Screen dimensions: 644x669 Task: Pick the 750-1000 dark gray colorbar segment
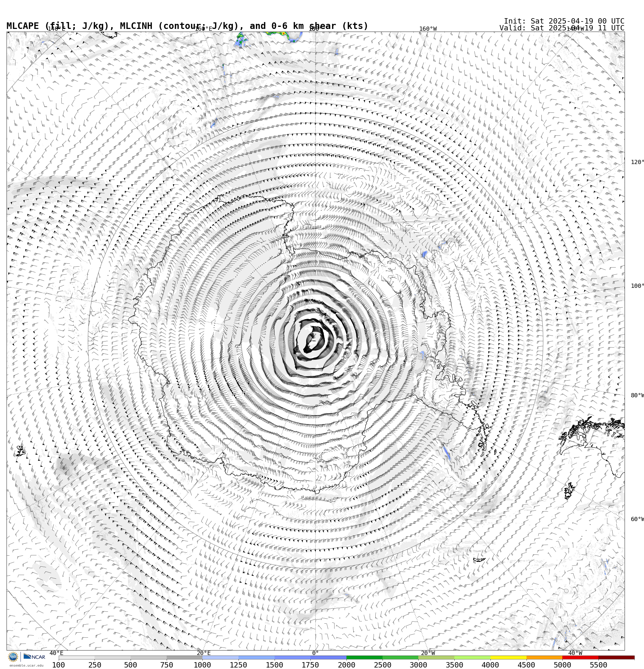[185, 657]
